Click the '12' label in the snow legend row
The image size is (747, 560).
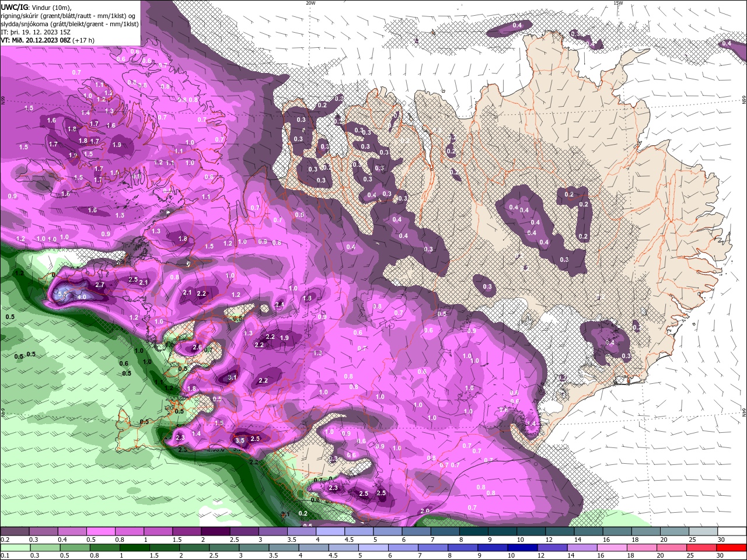coord(549,540)
